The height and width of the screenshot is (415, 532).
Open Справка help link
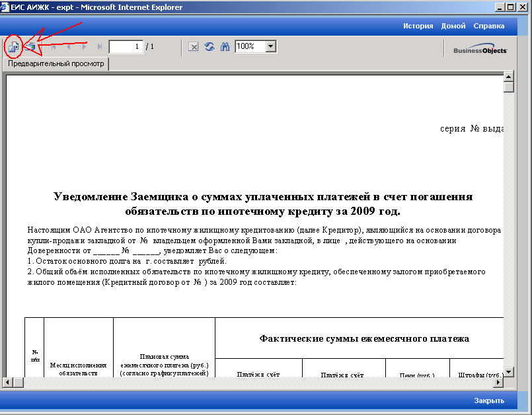tap(489, 26)
